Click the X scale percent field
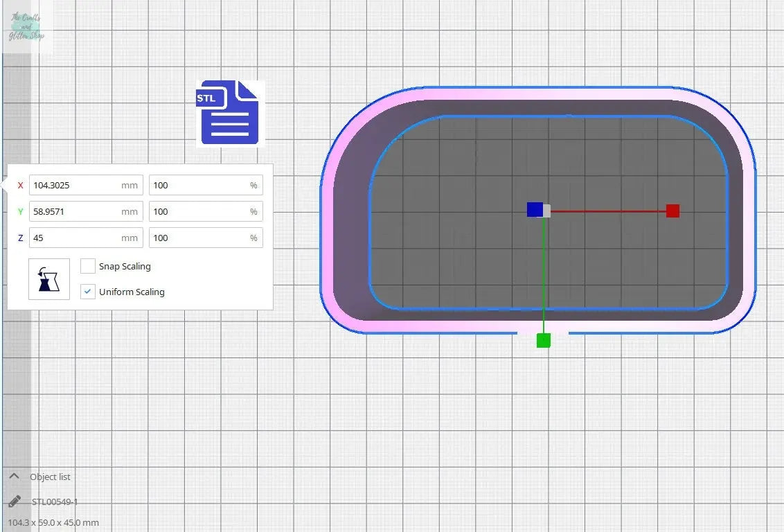784x532 pixels. [199, 185]
